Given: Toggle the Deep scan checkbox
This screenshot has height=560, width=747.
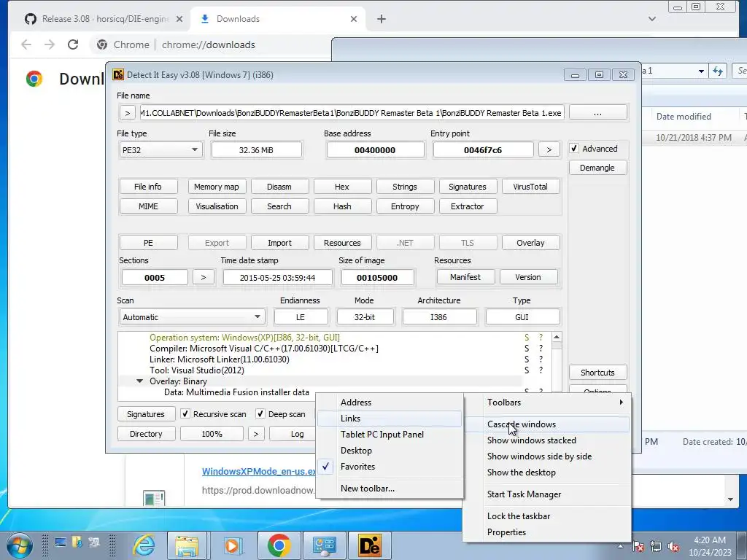Looking at the screenshot, I should pyautogui.click(x=260, y=414).
